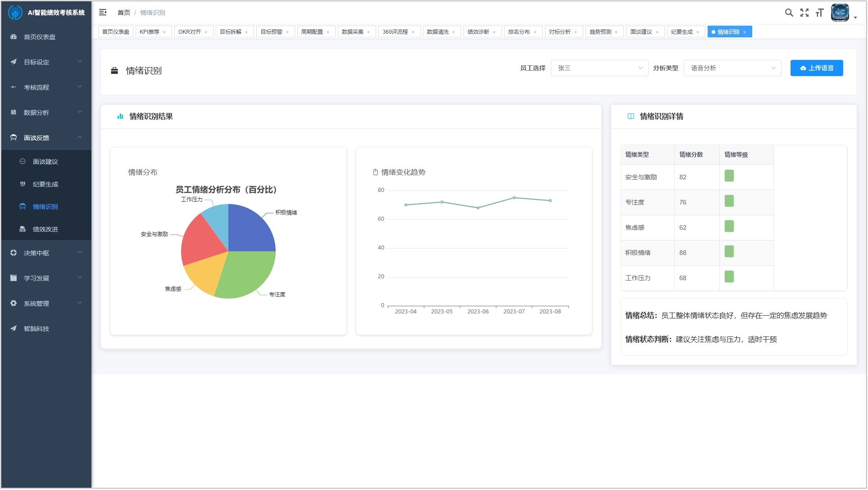Open 纪要生成 in the sidebar submenu
Viewport: 868px width, 490px height.
45,184
